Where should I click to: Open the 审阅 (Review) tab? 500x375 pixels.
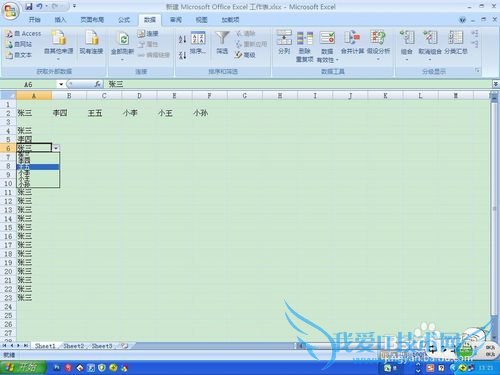tap(176, 20)
